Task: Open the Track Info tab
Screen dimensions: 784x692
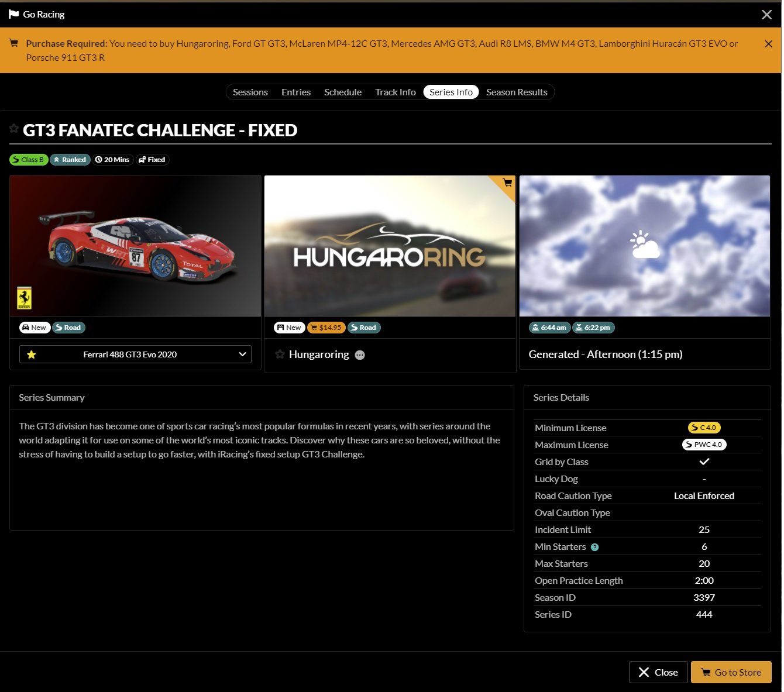Action: pos(395,92)
